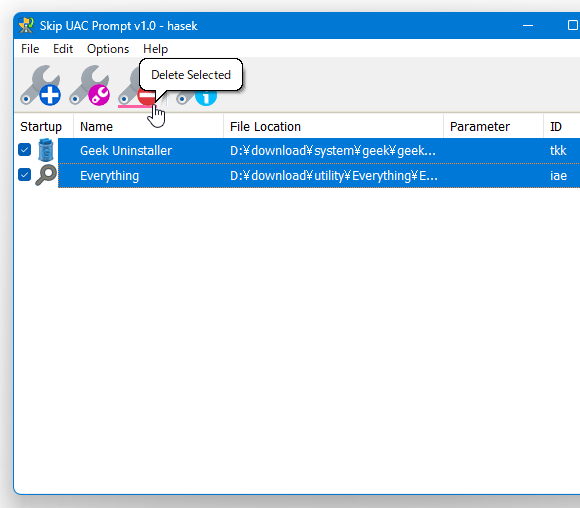Minimize the Skip UAC Prompt window
Screen dimensions: 580x508
pyautogui.click(x=528, y=26)
